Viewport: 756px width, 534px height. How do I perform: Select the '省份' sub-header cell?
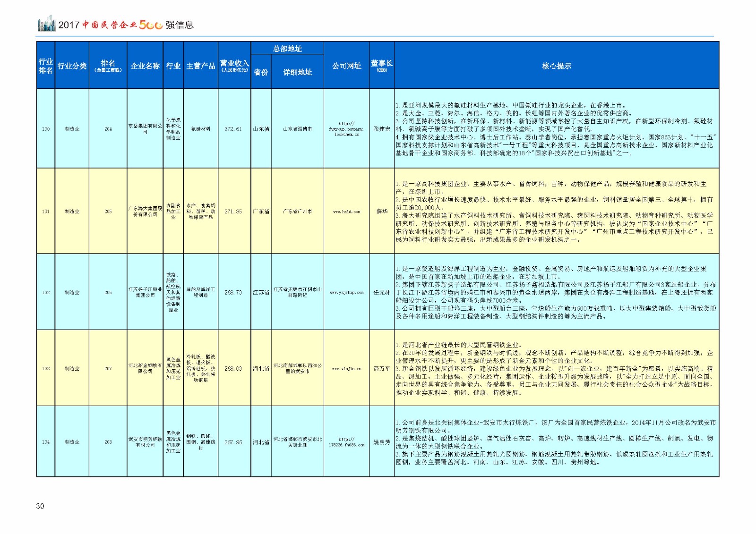click(261, 72)
